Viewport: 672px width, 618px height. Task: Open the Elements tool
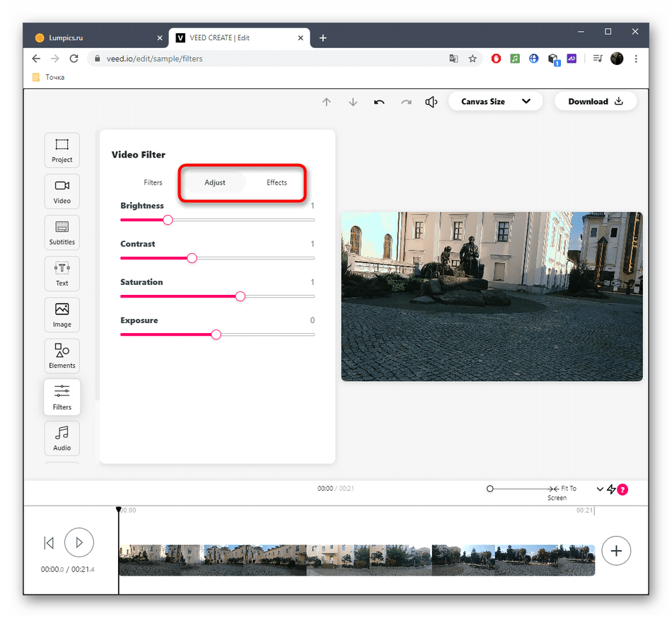pos(62,356)
